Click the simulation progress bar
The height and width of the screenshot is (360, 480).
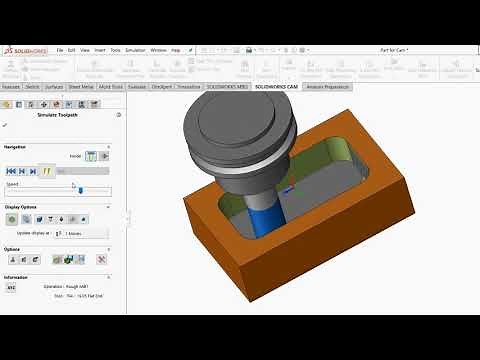point(82,171)
